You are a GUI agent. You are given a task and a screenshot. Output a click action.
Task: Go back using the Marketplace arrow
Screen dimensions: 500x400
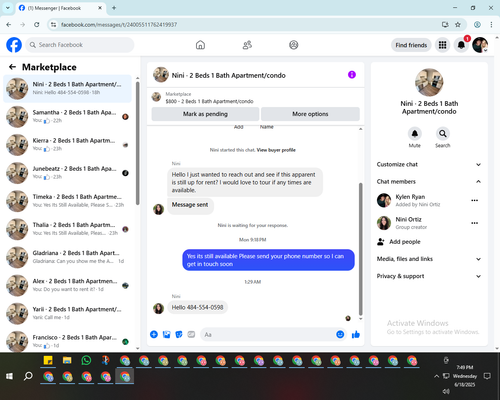point(12,67)
